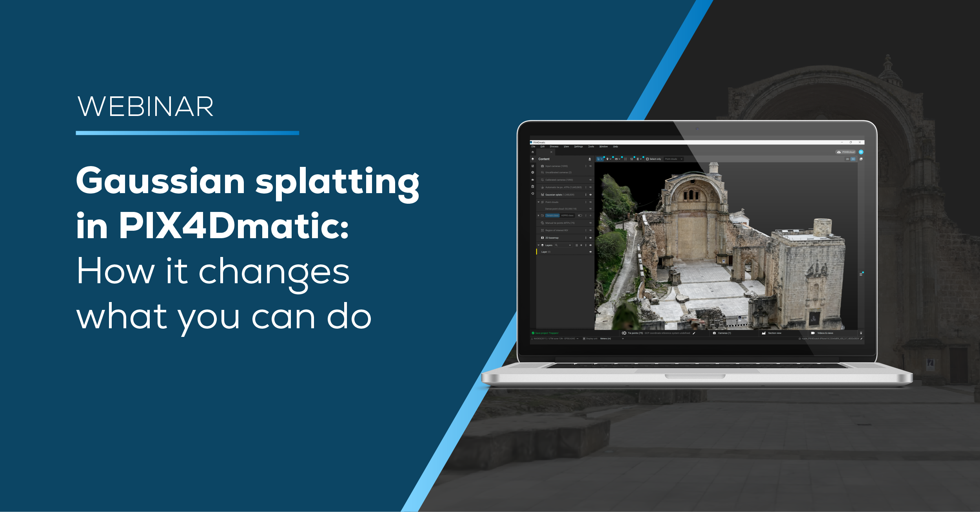Open the Process menu
980x512 pixels.
[x=554, y=147]
